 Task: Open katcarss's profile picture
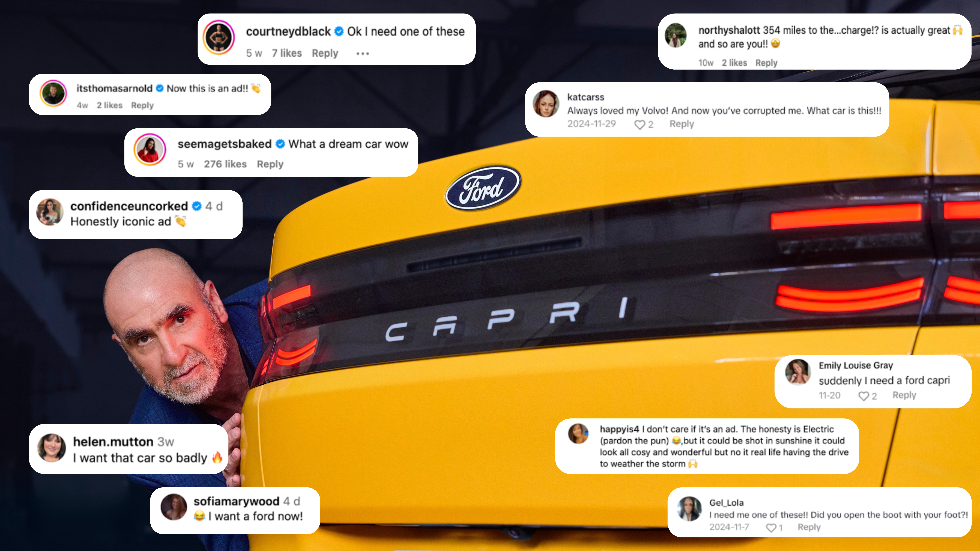(546, 104)
